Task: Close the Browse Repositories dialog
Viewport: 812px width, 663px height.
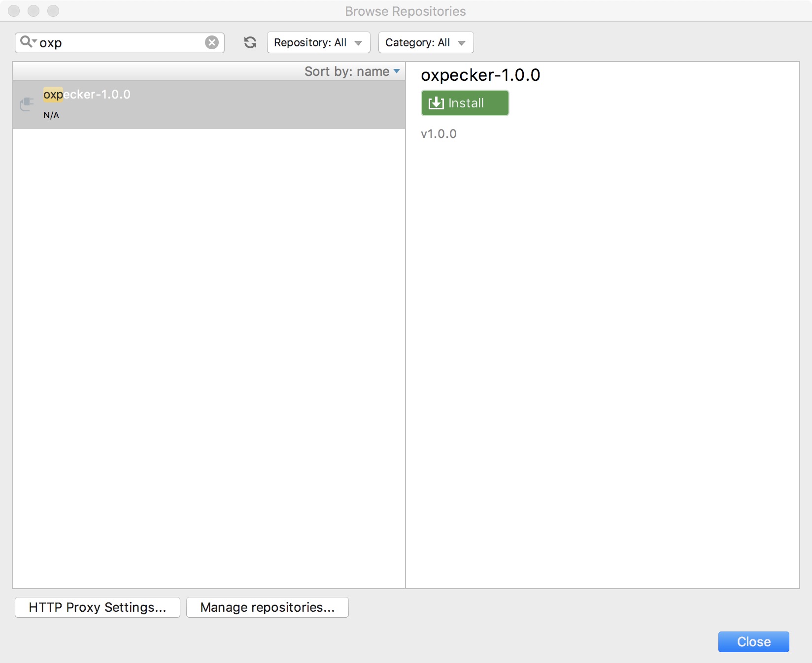Action: pos(754,642)
